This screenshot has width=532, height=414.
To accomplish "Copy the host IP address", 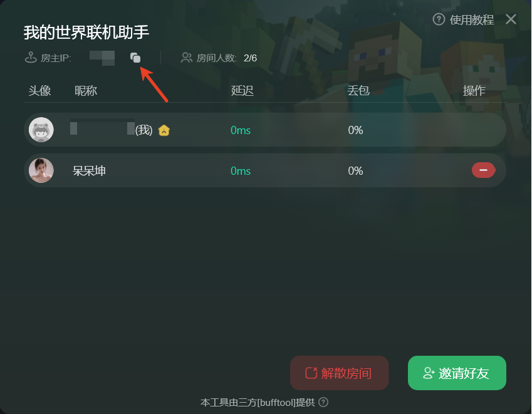I will tap(135, 58).
